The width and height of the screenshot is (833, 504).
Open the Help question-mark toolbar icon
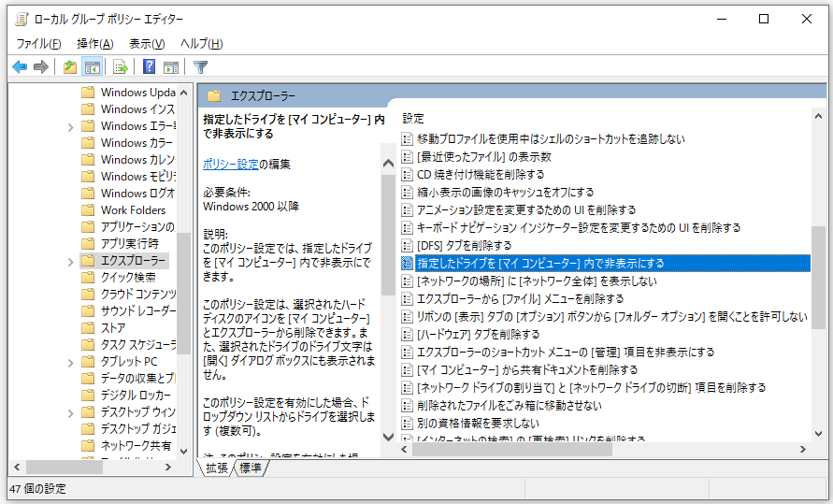coord(150,67)
